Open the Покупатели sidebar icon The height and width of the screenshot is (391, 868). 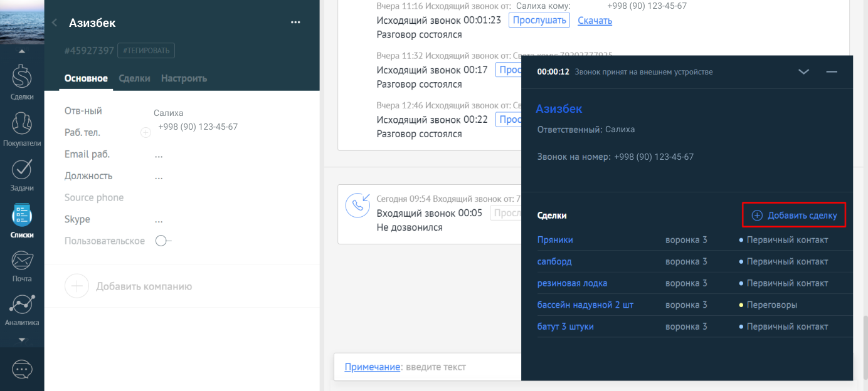[22, 127]
